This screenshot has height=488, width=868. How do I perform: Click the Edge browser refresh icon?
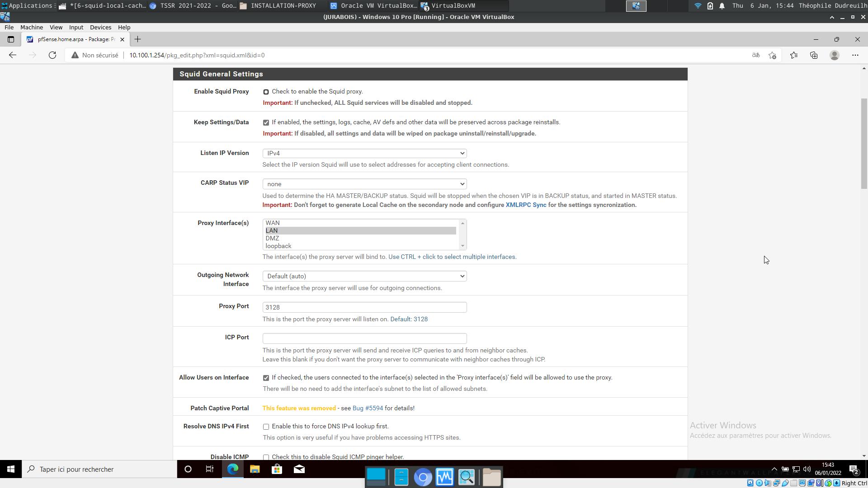point(52,55)
